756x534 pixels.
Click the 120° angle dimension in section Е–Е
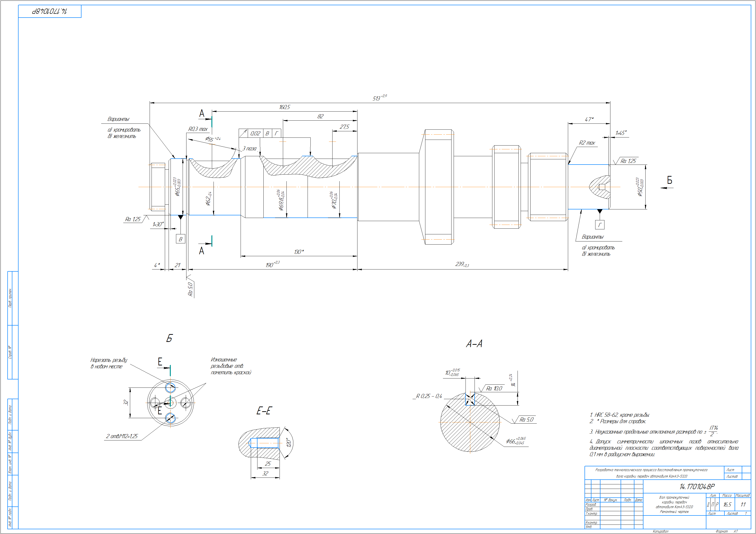pos(289,442)
